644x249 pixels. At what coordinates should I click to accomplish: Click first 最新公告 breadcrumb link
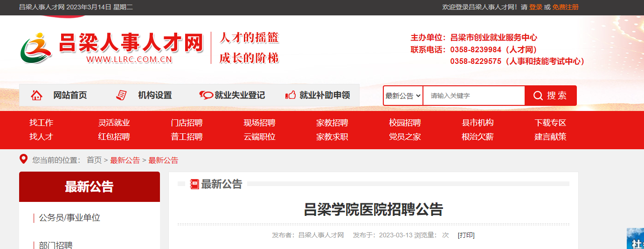pyautogui.click(x=125, y=160)
